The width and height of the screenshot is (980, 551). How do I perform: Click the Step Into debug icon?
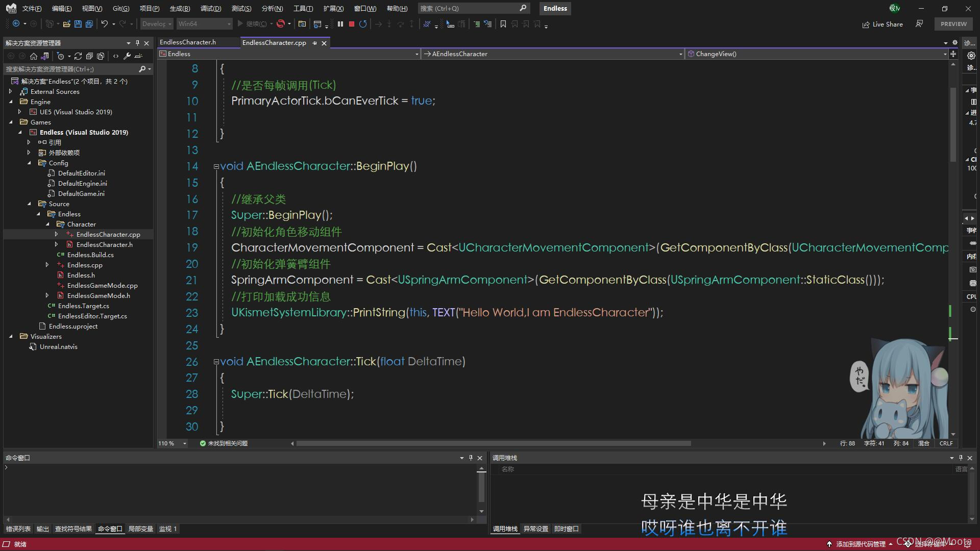point(388,24)
